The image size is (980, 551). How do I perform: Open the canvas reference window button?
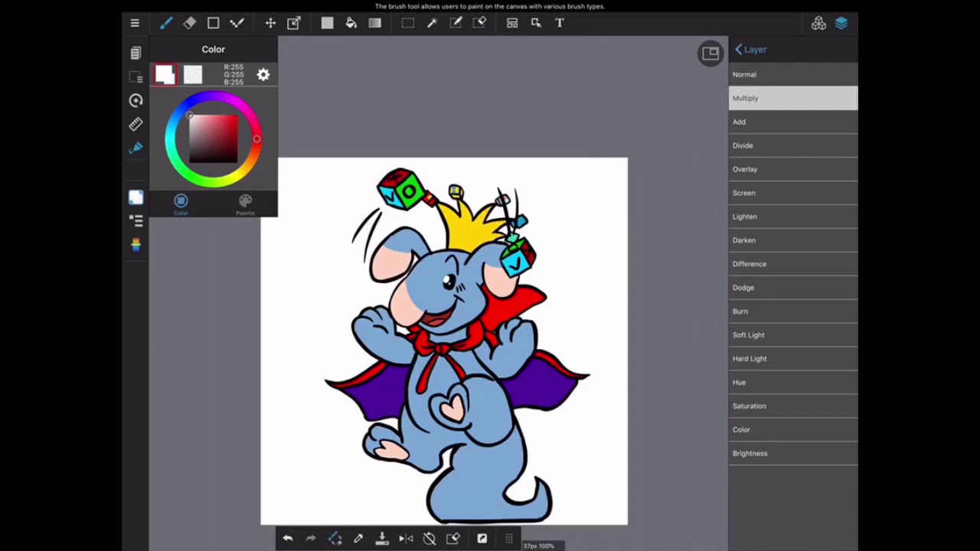tap(710, 54)
